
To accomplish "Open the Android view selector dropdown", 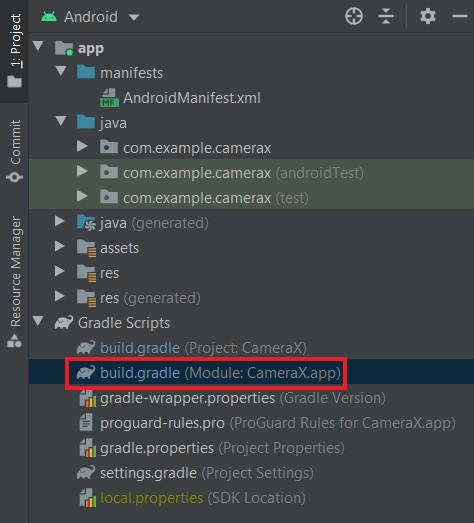I will pyautogui.click(x=134, y=17).
